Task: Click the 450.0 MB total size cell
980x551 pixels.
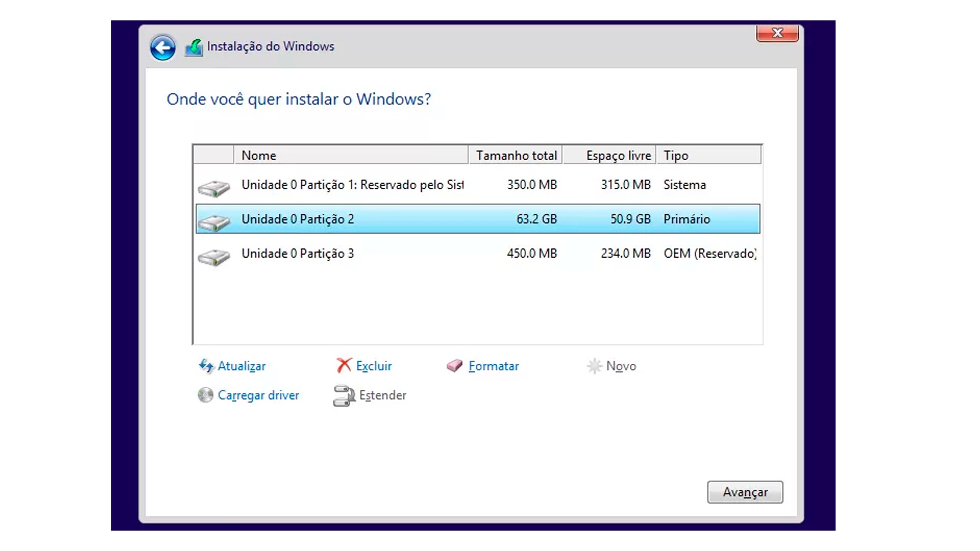Action: (x=532, y=254)
